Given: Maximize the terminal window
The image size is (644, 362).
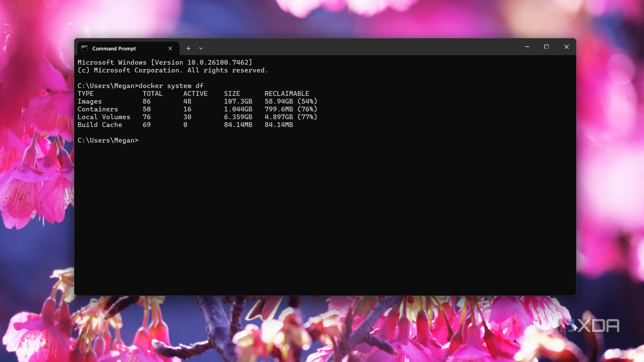Looking at the screenshot, I should [x=546, y=46].
